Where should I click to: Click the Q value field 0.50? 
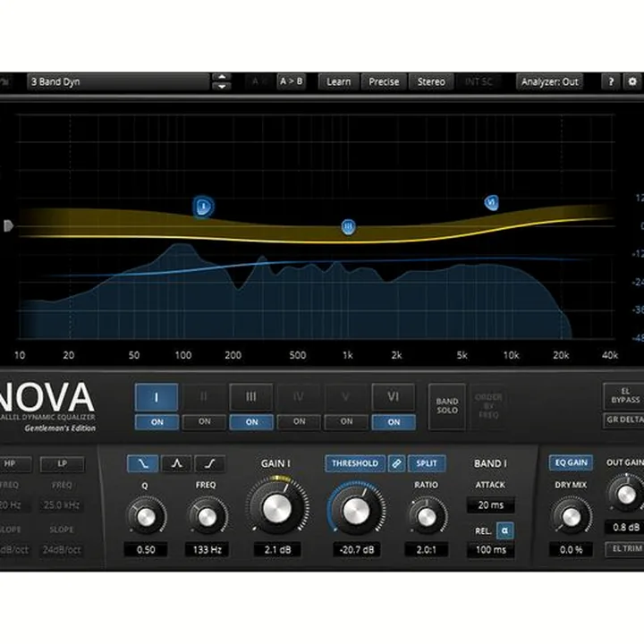(x=146, y=549)
